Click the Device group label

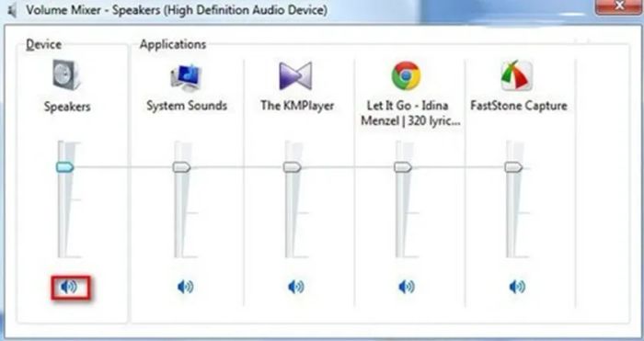click(44, 44)
